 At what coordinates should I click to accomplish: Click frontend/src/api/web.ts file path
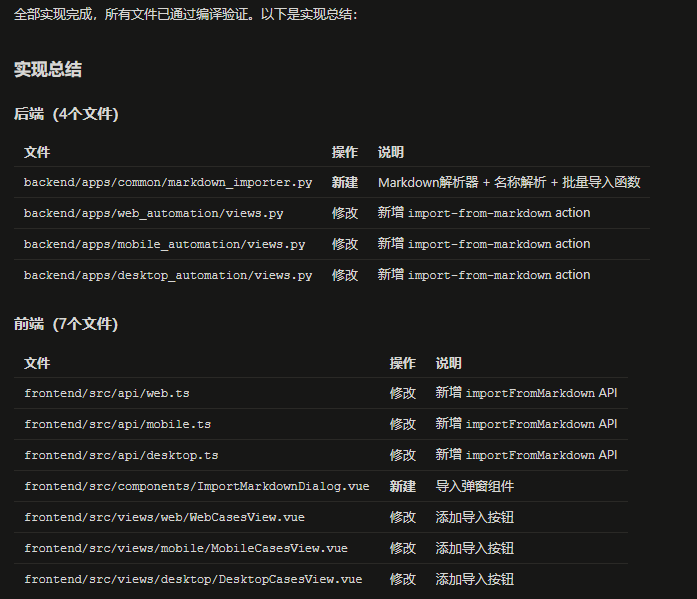(107, 393)
